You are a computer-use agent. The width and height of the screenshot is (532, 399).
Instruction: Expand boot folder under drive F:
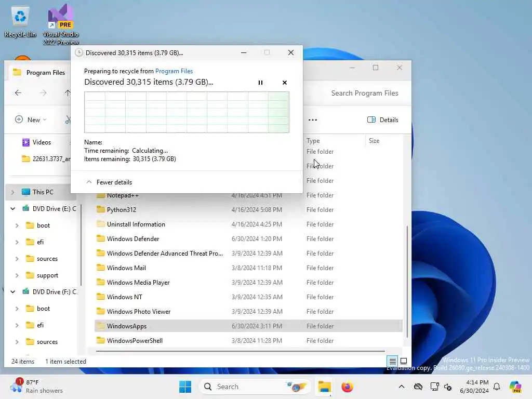(x=17, y=309)
